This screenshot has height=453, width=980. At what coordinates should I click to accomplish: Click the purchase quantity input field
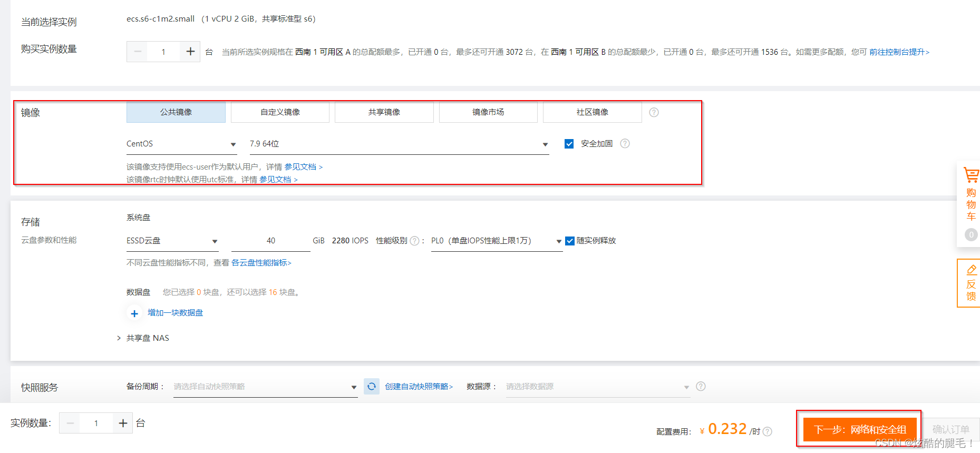[x=163, y=52]
